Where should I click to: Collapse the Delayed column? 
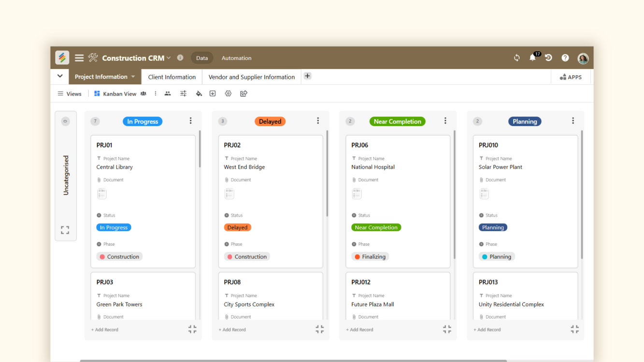point(320,329)
